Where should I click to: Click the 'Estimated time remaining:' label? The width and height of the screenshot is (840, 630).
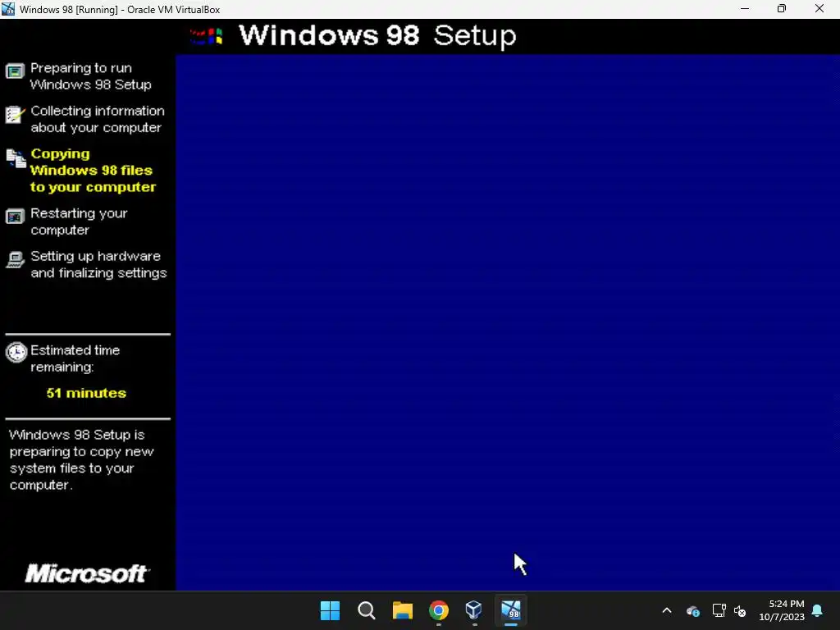pyautogui.click(x=75, y=358)
